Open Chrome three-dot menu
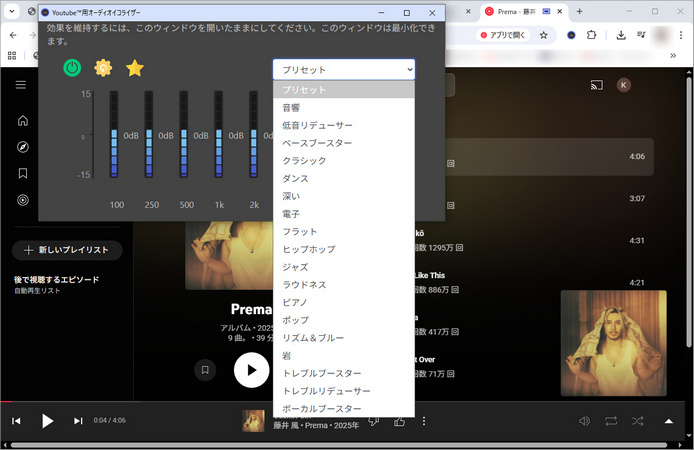 pyautogui.click(x=681, y=35)
